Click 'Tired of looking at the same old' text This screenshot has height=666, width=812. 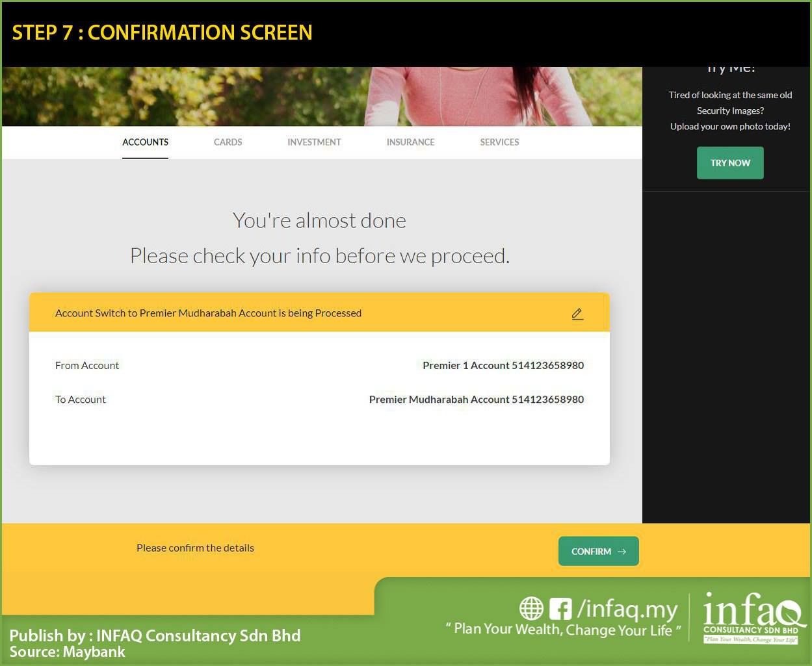click(730, 95)
